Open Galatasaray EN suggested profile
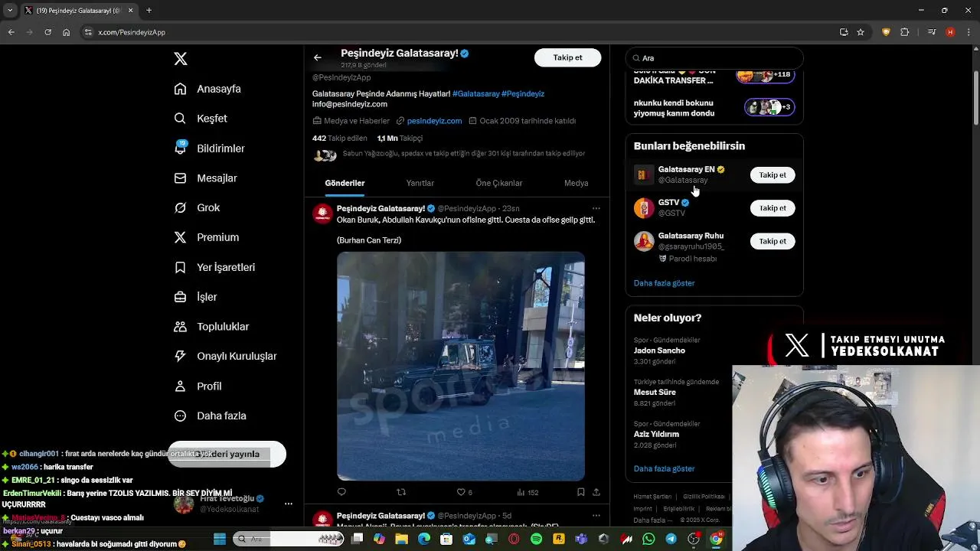 click(686, 170)
